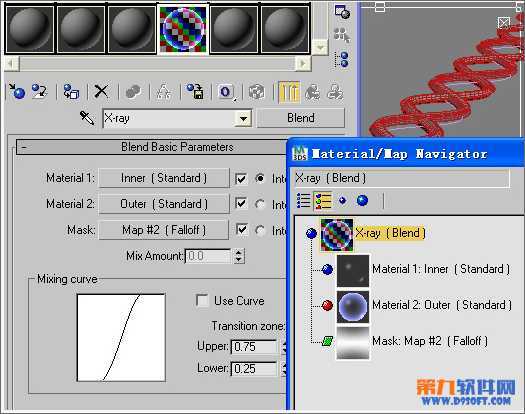
Task: Click Get Material icon in toolbar
Action: click(17, 91)
